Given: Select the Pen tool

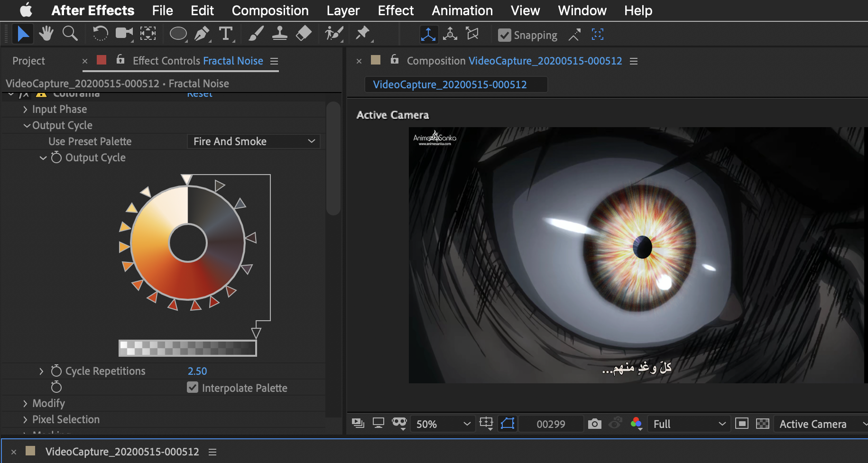Looking at the screenshot, I should 202,34.
